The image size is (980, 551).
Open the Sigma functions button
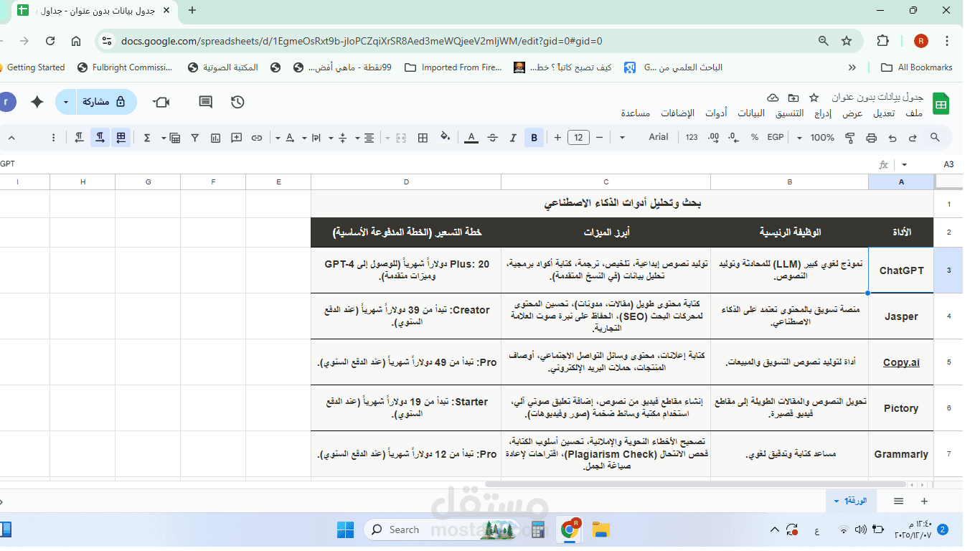[x=147, y=138]
